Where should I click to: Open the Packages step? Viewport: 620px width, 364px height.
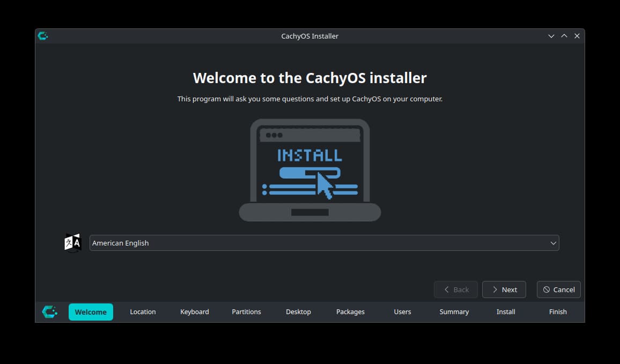[350, 312]
